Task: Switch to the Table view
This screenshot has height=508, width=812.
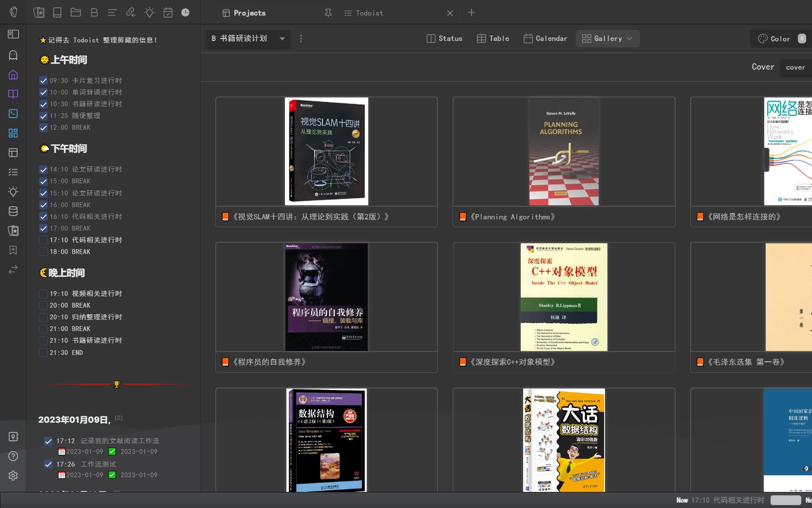Action: click(x=493, y=39)
